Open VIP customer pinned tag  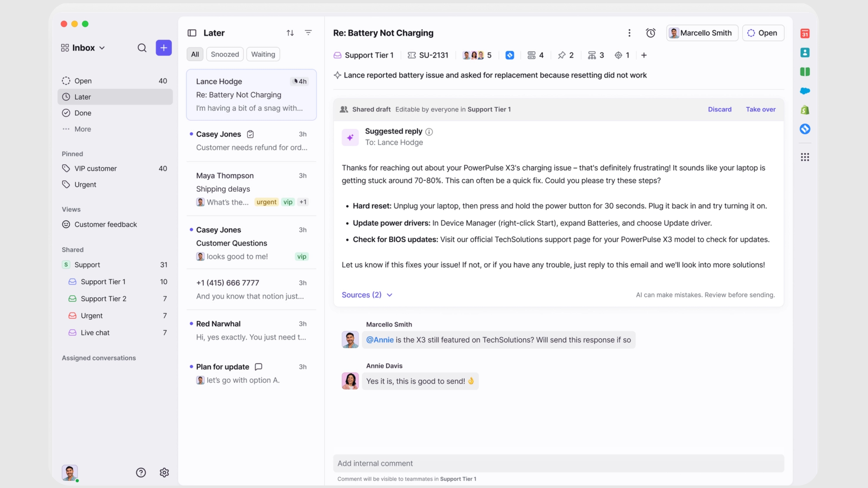[x=115, y=168]
